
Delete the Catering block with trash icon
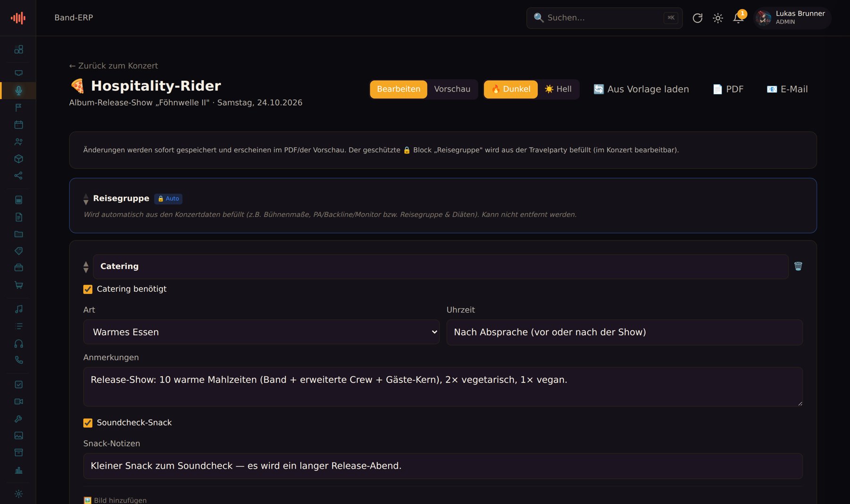click(x=798, y=266)
